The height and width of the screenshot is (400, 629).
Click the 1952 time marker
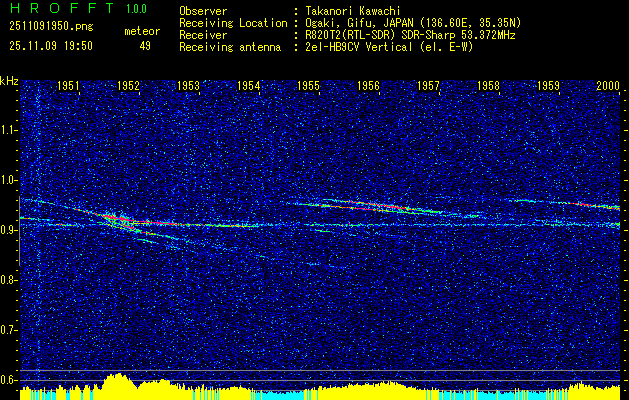tap(128, 85)
